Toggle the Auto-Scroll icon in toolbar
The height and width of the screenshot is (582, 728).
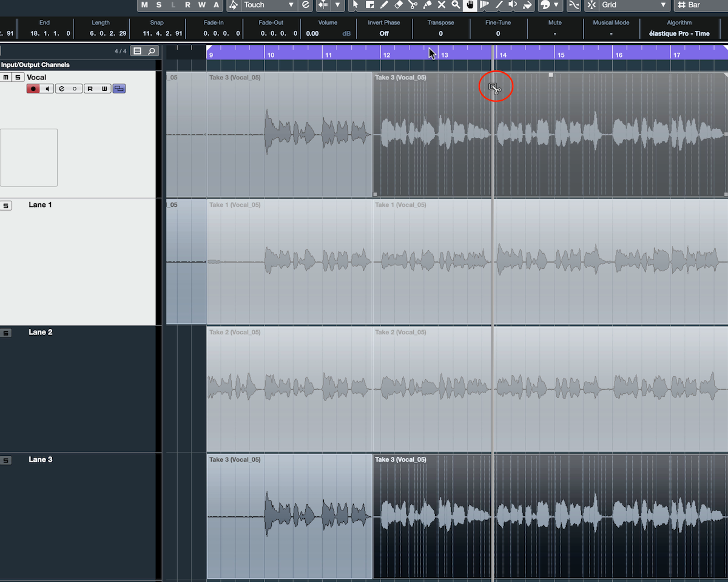[323, 5]
